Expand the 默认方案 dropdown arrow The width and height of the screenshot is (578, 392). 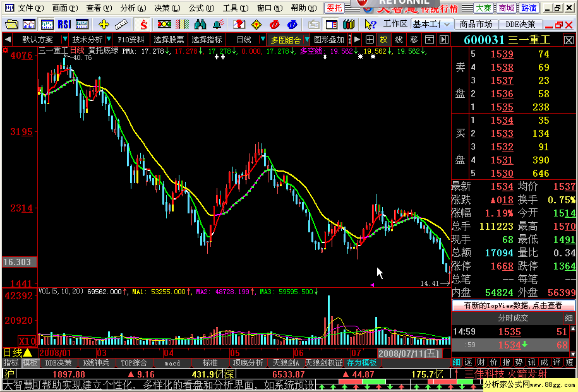click(65, 39)
